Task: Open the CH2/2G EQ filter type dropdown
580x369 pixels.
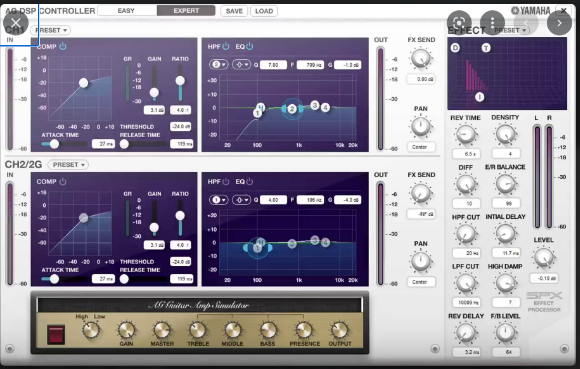Action: [x=242, y=200]
